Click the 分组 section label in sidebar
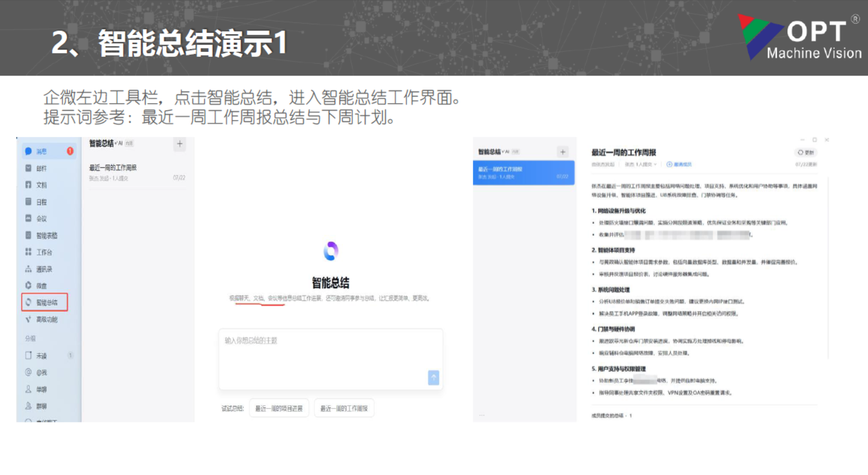Viewport: 868px width, 475px height. 30,339
